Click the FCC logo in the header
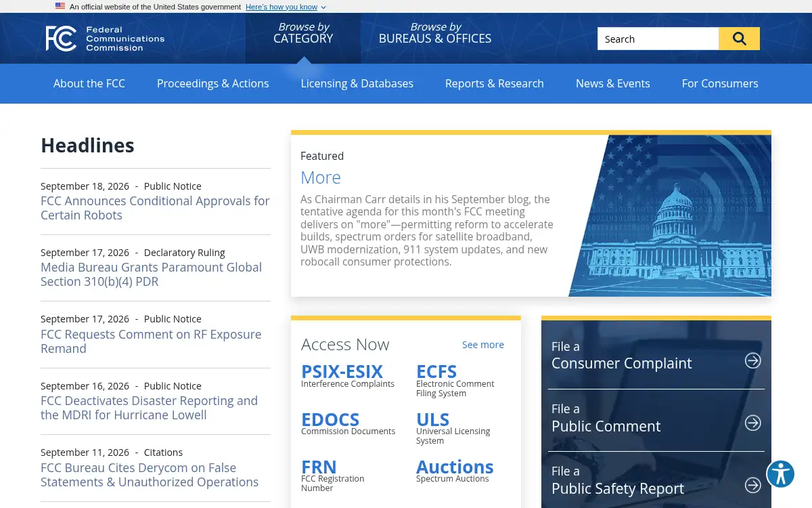 105,39
